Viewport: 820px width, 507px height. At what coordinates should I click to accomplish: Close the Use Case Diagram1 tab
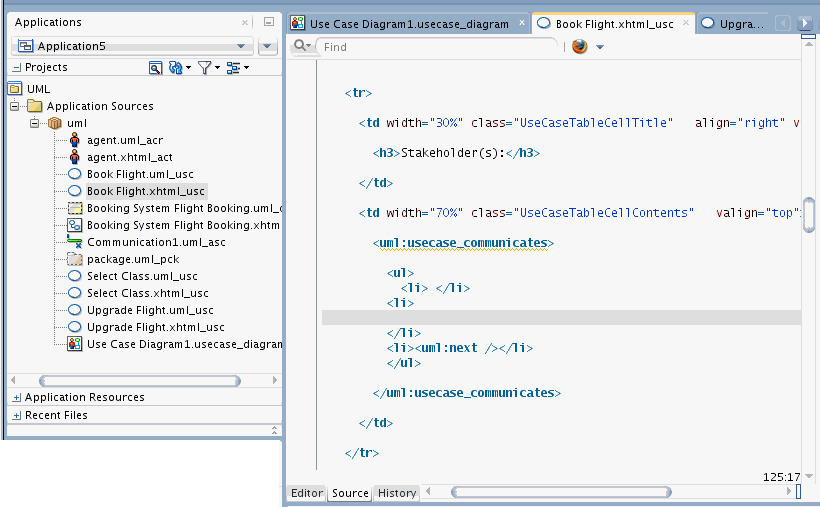(x=521, y=22)
